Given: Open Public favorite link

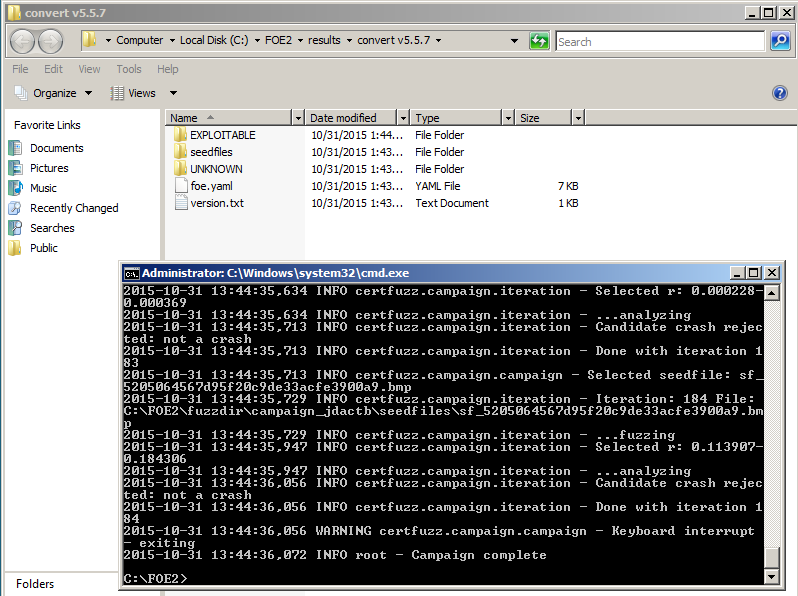Looking at the screenshot, I should tap(44, 248).
